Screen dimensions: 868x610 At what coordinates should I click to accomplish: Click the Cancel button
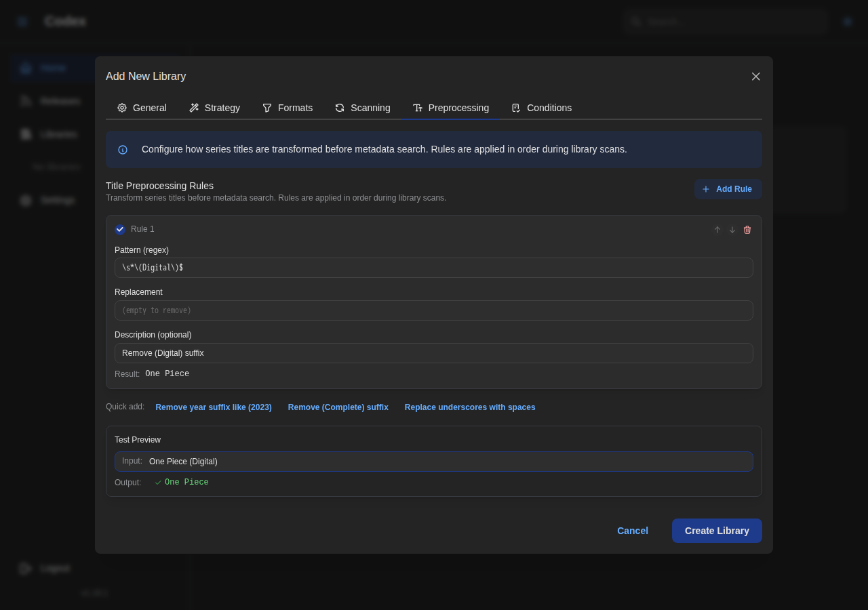tap(633, 531)
